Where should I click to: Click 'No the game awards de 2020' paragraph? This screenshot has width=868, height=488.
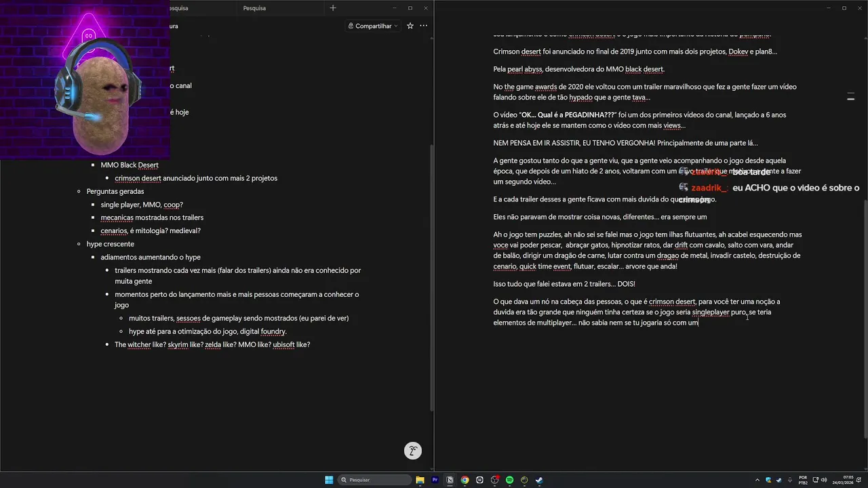pos(644,92)
